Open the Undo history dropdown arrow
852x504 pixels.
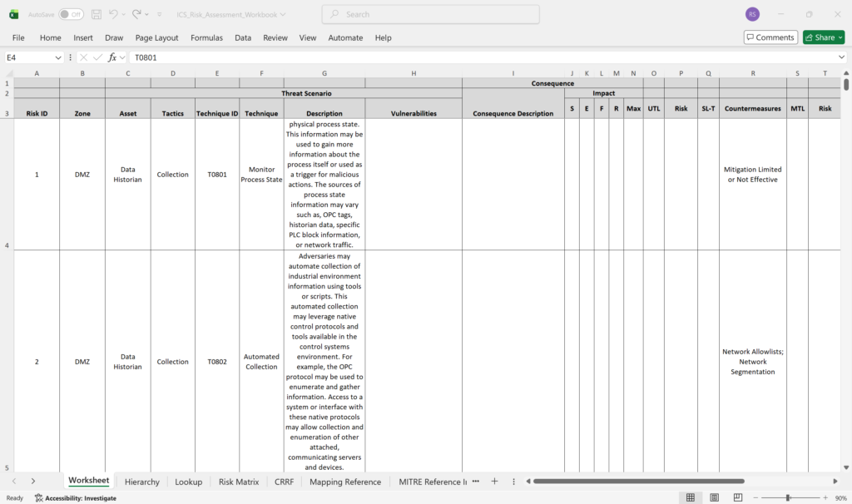(124, 15)
